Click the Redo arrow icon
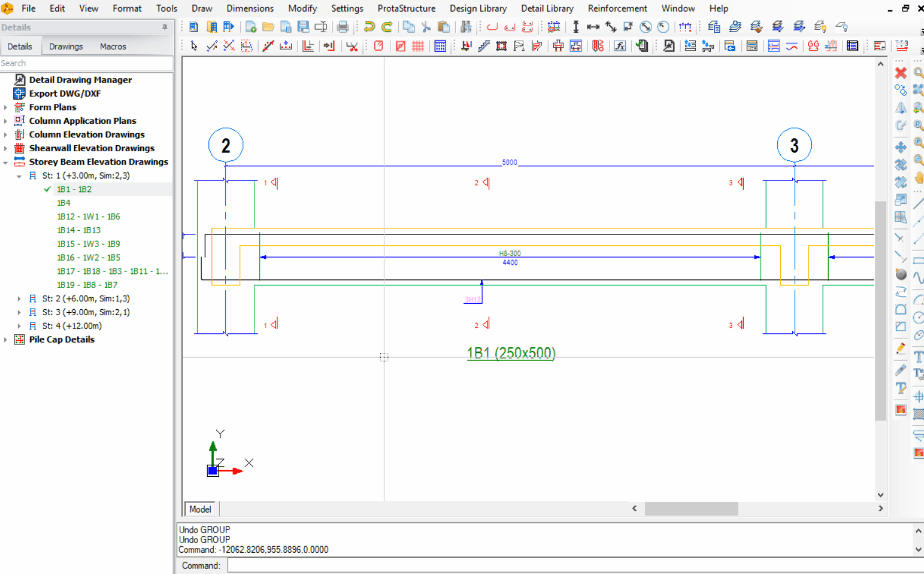This screenshot has height=574, width=924. point(387,27)
